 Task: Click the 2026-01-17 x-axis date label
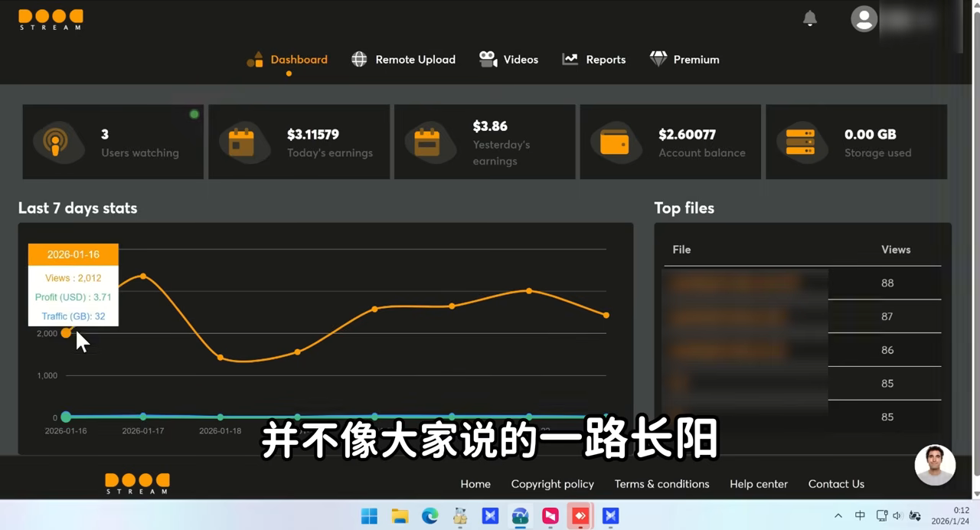coord(143,431)
